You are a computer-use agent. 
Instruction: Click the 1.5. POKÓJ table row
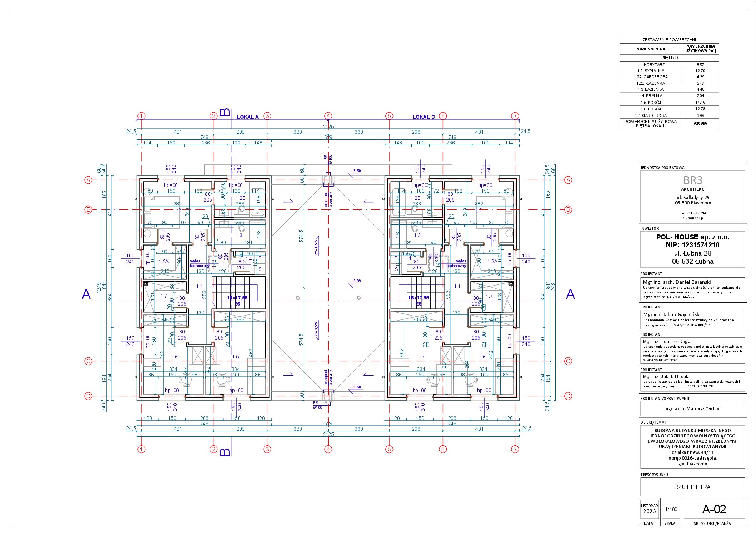pyautogui.click(x=651, y=103)
